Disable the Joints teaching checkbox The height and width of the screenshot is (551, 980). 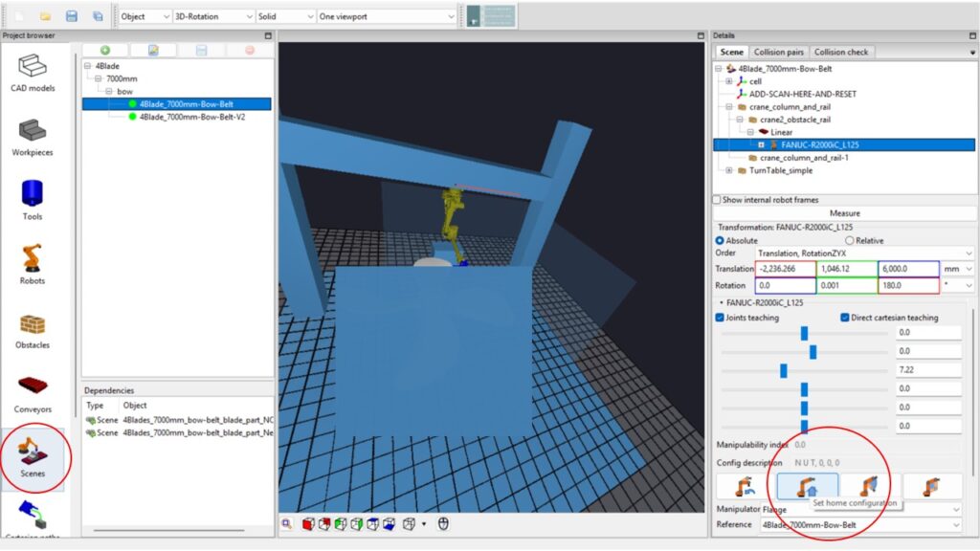click(x=721, y=318)
